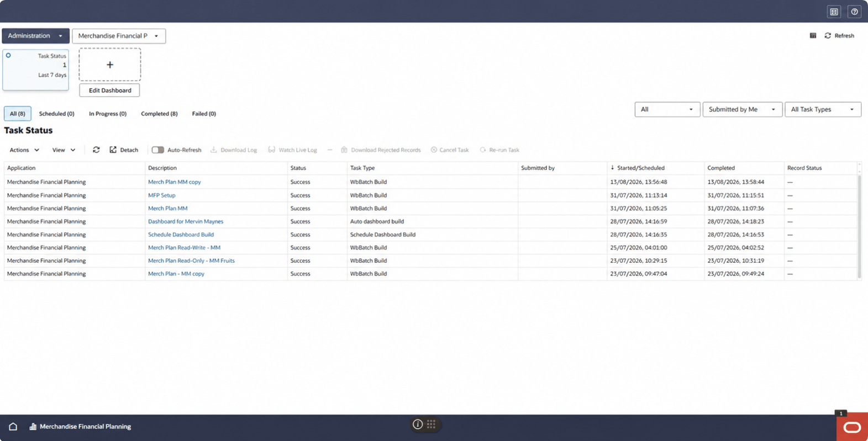Open the Merch Plan MM link
Screen dimensions: 868x441
pyautogui.click(x=167, y=209)
